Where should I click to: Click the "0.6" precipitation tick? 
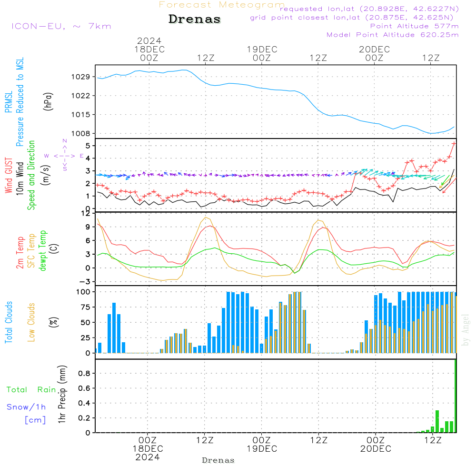(84, 388)
